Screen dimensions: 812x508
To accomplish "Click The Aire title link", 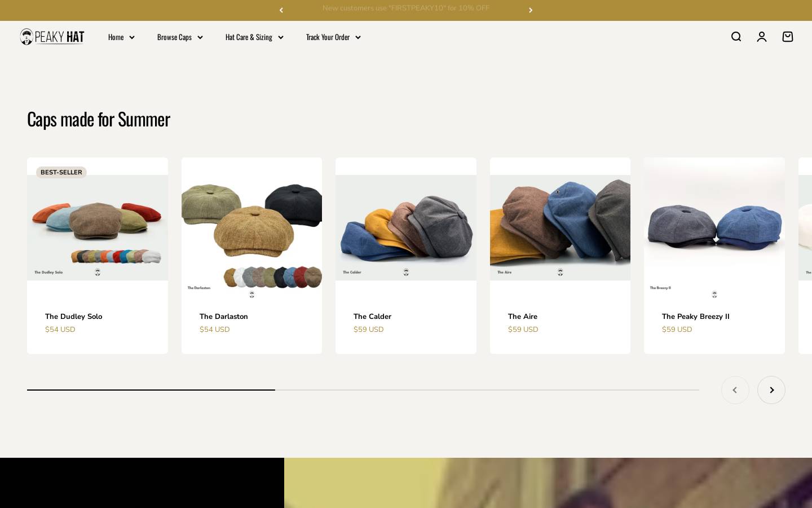I will point(523,317).
